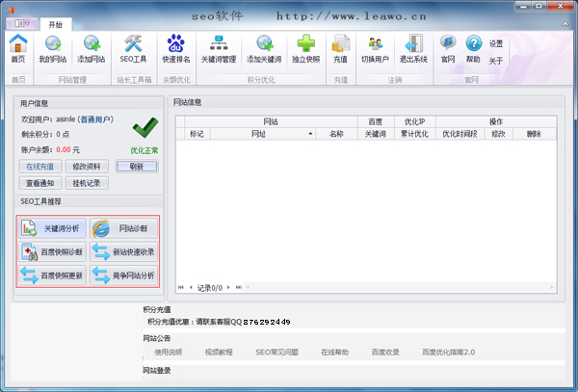Launch the 新站快速收录 tool
Viewport: 578px width, 392px height.
click(124, 252)
